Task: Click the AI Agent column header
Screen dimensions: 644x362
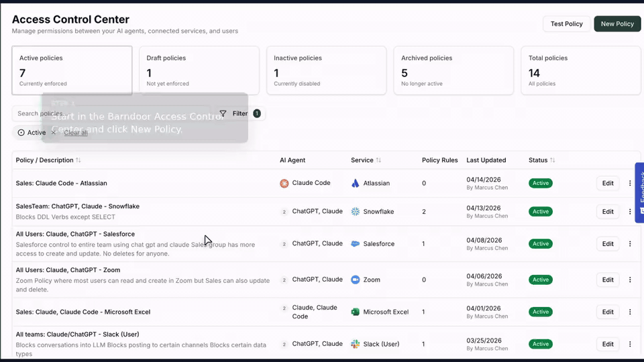Action: pyautogui.click(x=292, y=160)
